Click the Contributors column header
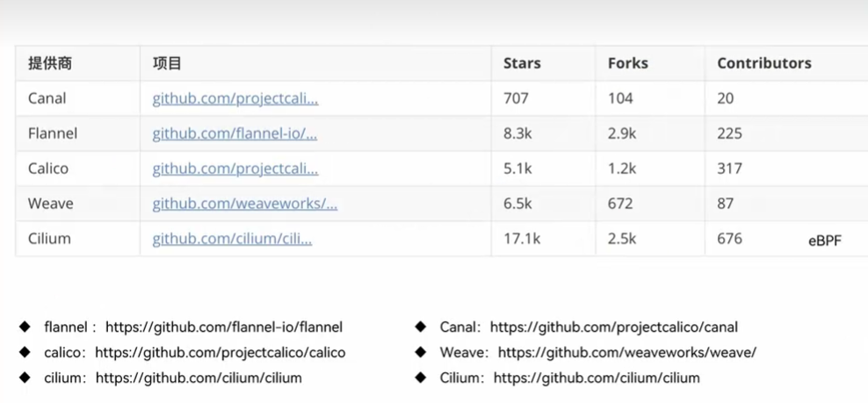 [763, 63]
